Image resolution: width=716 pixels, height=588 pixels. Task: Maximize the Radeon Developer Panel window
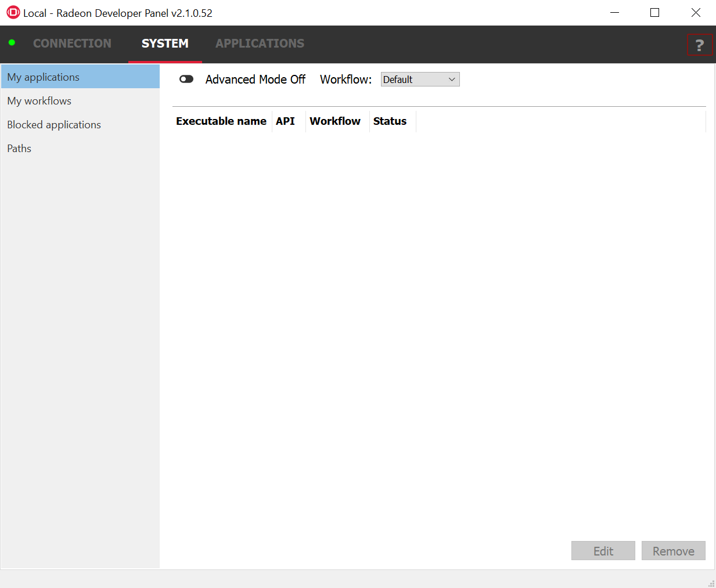[654, 13]
